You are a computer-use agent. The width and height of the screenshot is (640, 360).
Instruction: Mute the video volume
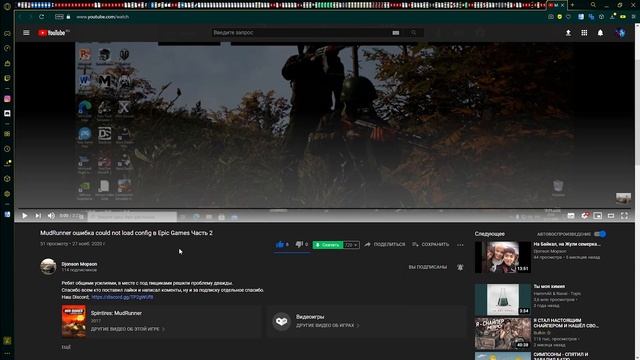pos(51,216)
